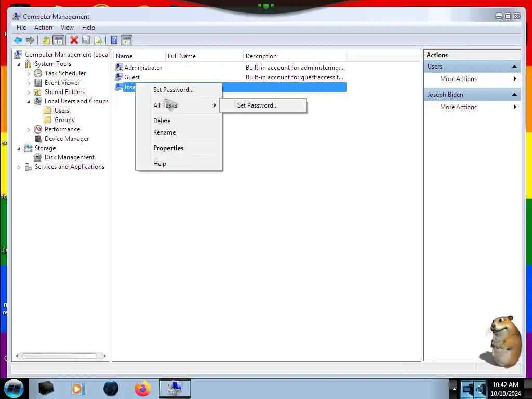Screen dimensions: 532x399
Task: Collapse the System Tools tree node
Action: pos(19,64)
